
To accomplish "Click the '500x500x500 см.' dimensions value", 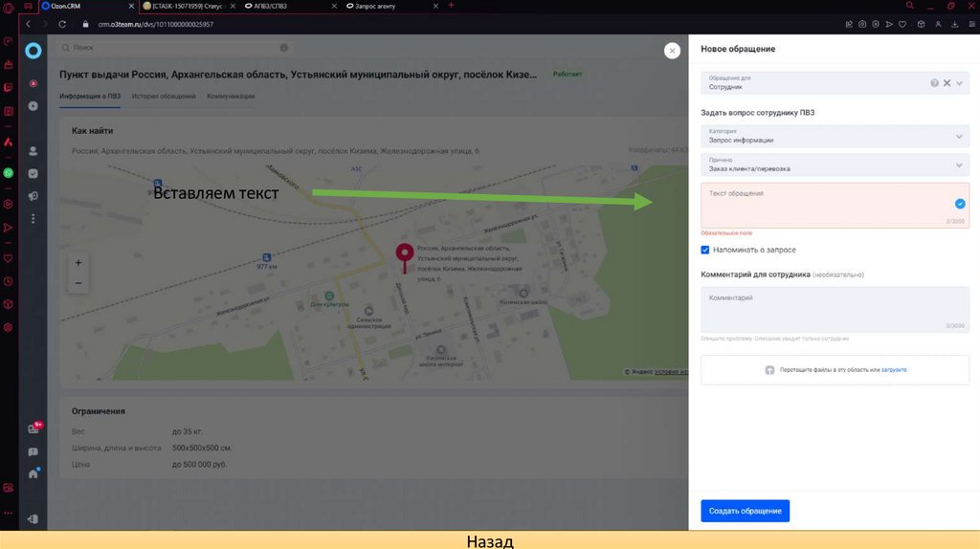I will [x=202, y=448].
